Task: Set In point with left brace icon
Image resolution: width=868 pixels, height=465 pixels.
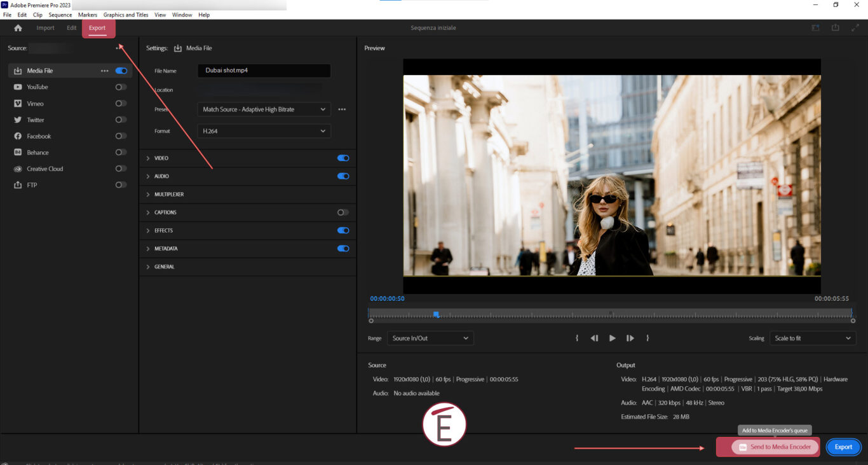Action: (x=577, y=338)
